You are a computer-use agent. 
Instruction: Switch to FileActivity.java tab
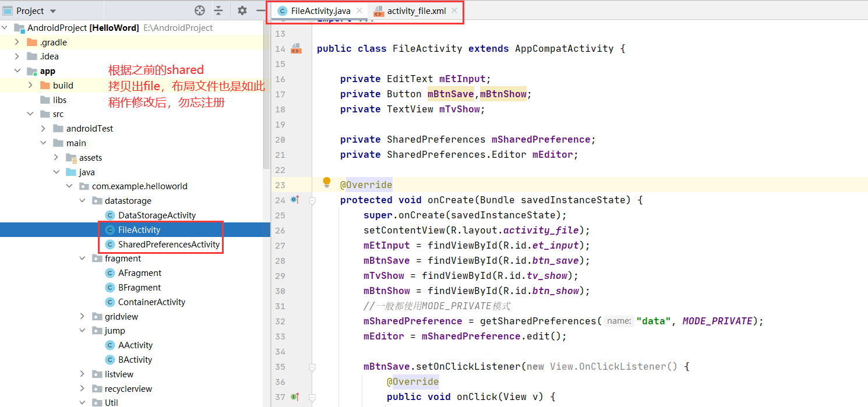(319, 11)
